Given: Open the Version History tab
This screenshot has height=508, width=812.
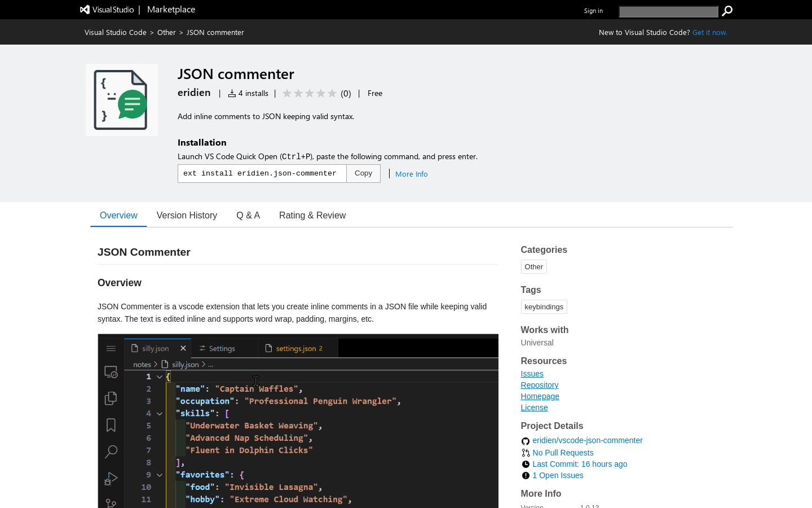Looking at the screenshot, I should (187, 215).
